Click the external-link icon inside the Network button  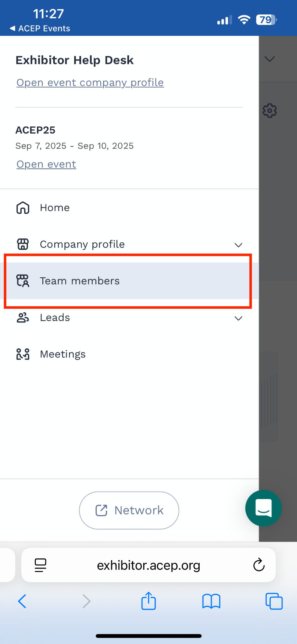[101, 510]
